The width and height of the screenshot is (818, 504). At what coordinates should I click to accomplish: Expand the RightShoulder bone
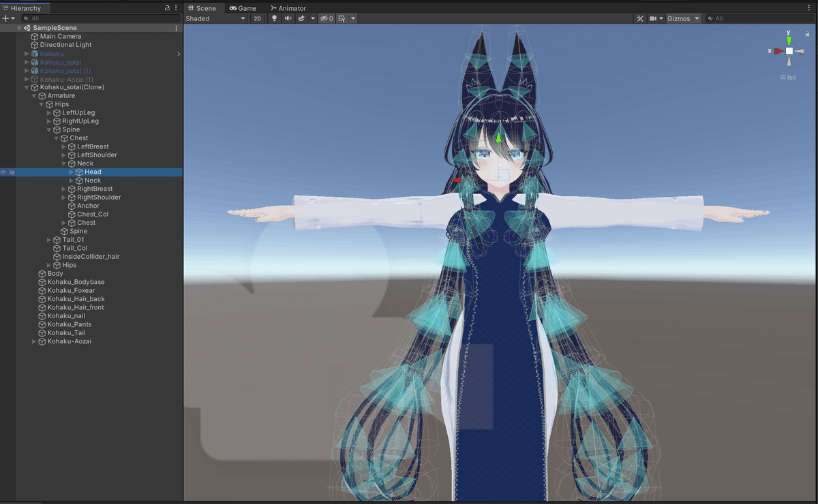tap(64, 198)
